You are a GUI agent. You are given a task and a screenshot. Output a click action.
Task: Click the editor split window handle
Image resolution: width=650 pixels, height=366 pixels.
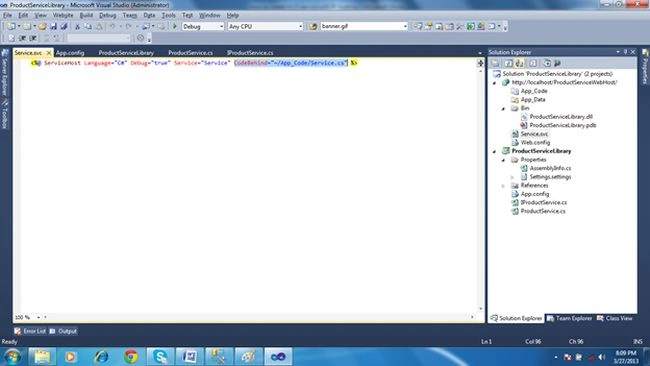point(480,63)
